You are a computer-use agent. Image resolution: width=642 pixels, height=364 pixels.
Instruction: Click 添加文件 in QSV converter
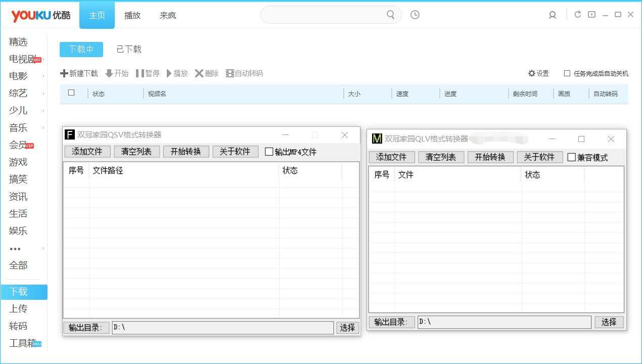[87, 151]
